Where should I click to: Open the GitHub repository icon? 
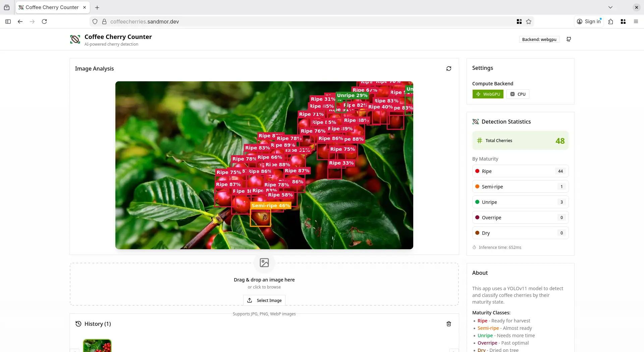(569, 39)
